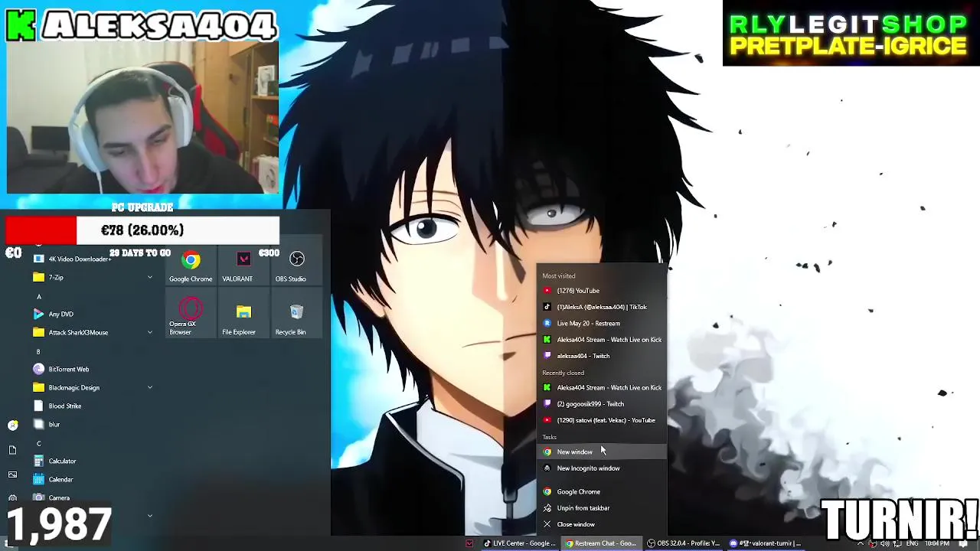Open Live May 20 - Restream entry
This screenshot has width=980, height=551.
tap(602, 323)
